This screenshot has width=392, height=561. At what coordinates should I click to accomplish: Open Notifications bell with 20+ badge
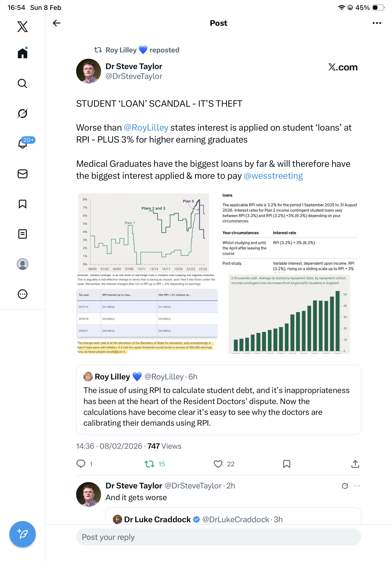[x=23, y=144]
